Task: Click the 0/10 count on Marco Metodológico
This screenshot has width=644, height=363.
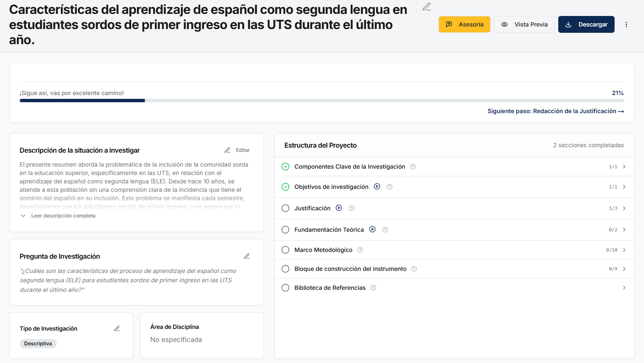Action: click(x=612, y=250)
